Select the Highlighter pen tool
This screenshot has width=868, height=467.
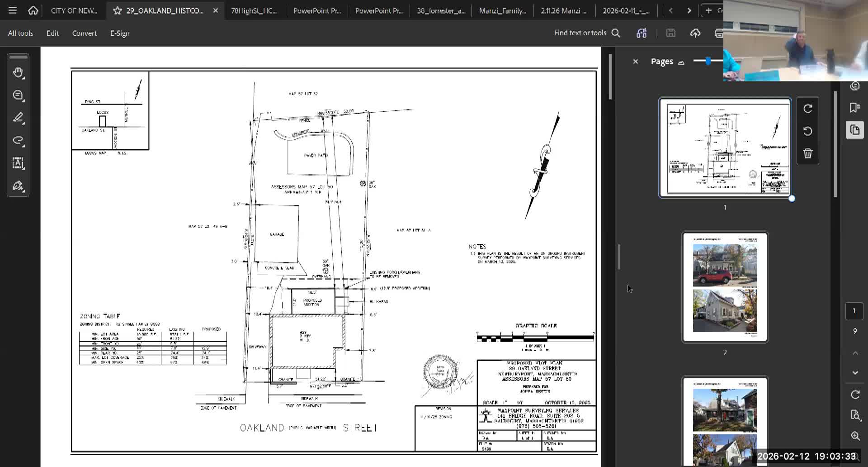18,118
